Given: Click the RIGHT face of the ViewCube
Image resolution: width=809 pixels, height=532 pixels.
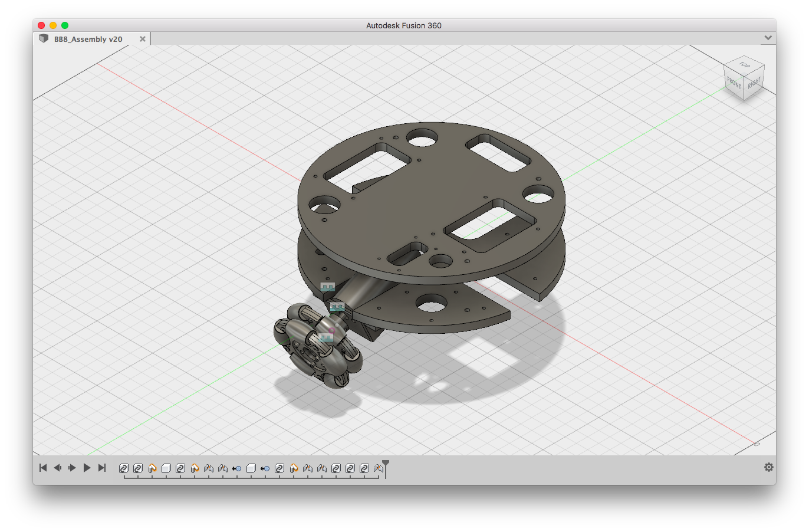Looking at the screenshot, I should click(754, 83).
